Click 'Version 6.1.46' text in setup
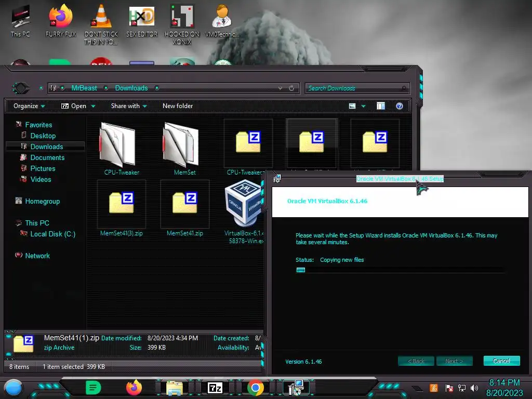The height and width of the screenshot is (399, 532). [x=303, y=362]
